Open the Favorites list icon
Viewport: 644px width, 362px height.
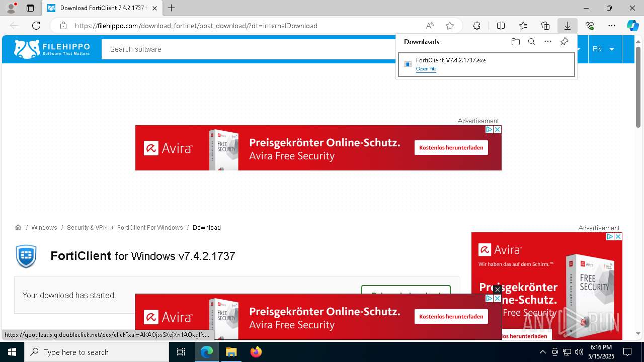(523, 26)
